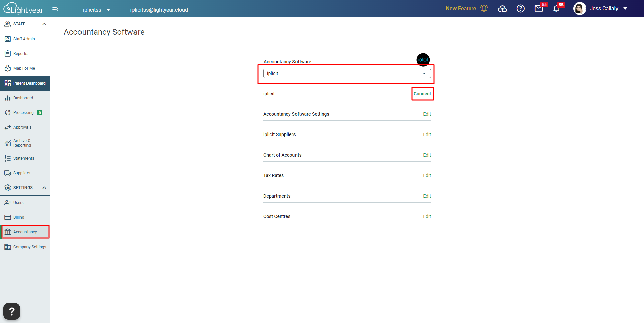The image size is (644, 323).
Task: Edit Cost Centres
Action: point(427,216)
